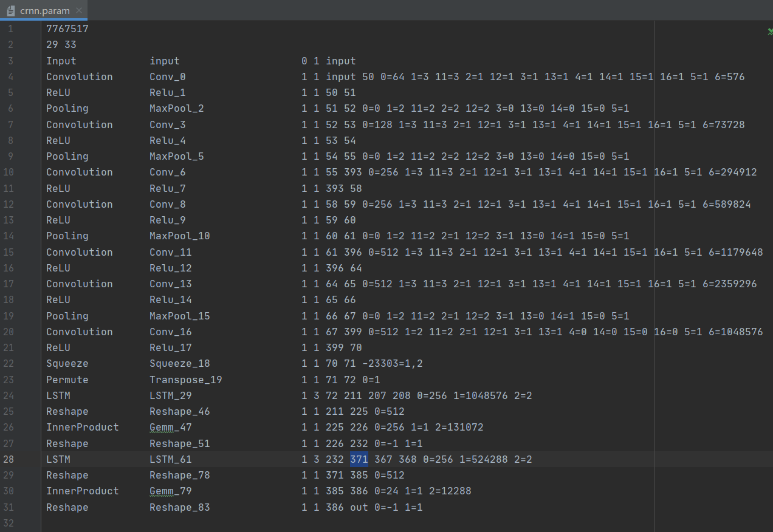The image size is (773, 532).
Task: Click the Squeeze_18 layer name
Action: pos(180,364)
